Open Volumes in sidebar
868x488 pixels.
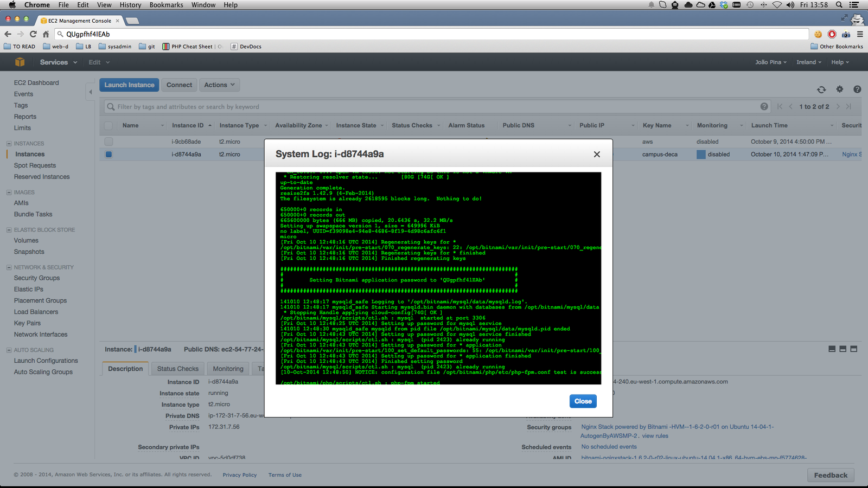(x=26, y=241)
